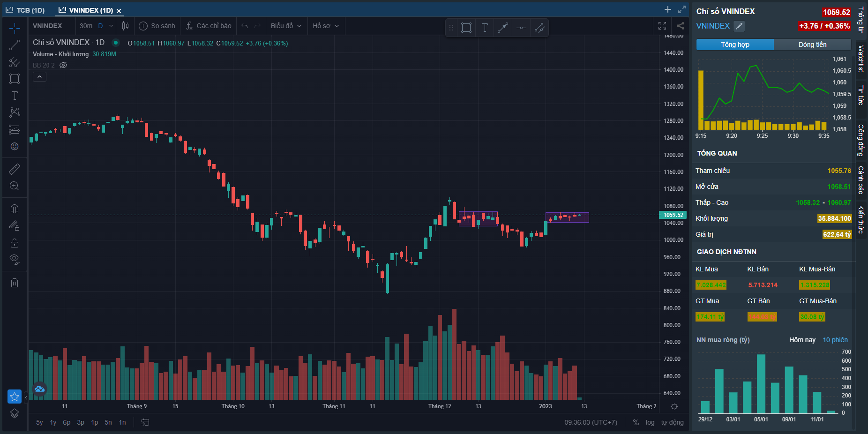Image resolution: width=868 pixels, height=434 pixels.
Task: Expand the Biểu đồ dropdown
Action: tap(286, 26)
